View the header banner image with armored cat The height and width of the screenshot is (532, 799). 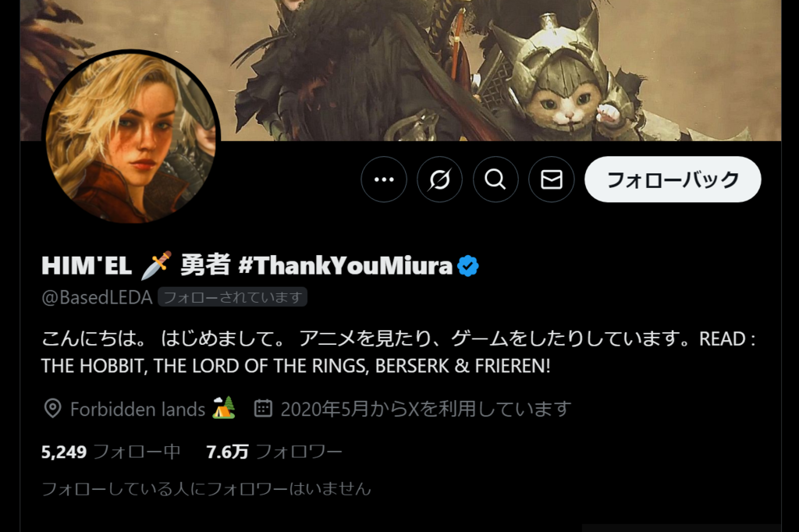[400, 70]
